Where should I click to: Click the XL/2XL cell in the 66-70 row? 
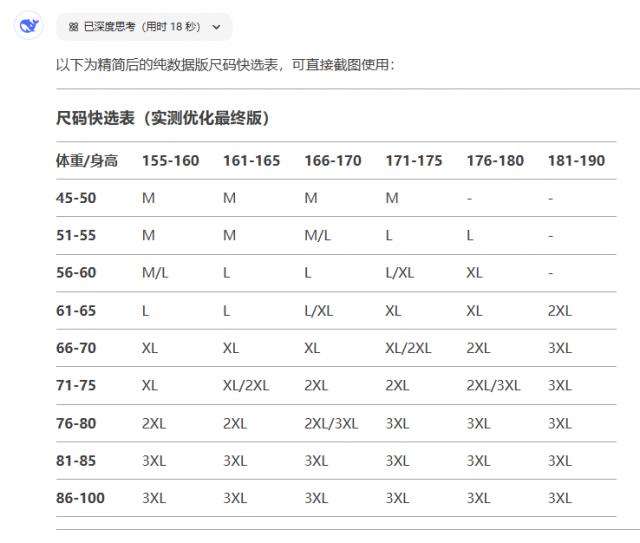click(408, 348)
